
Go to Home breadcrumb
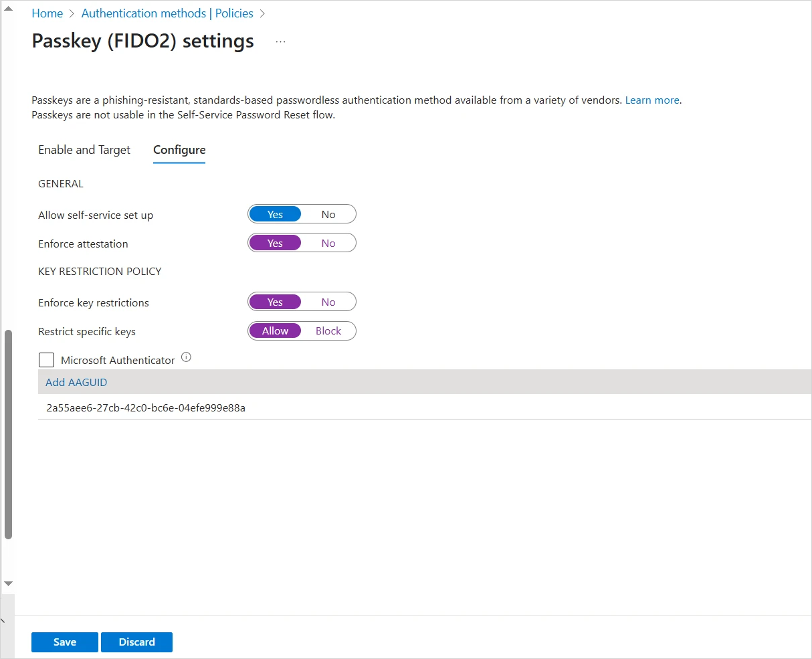[47, 13]
